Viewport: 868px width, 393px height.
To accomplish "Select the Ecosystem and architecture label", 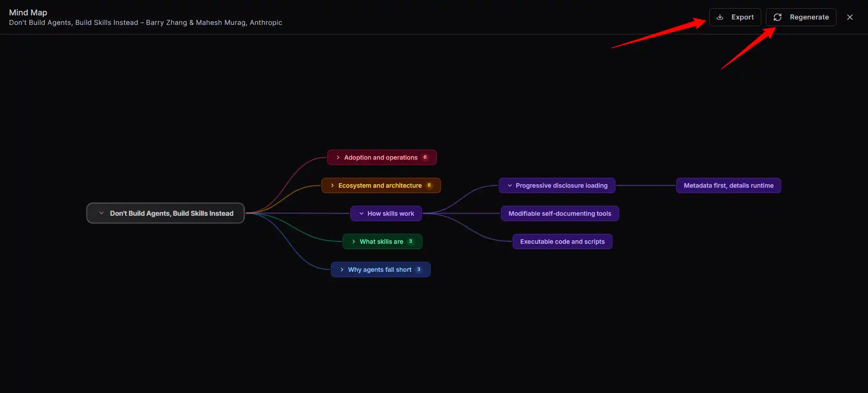I will [x=380, y=185].
